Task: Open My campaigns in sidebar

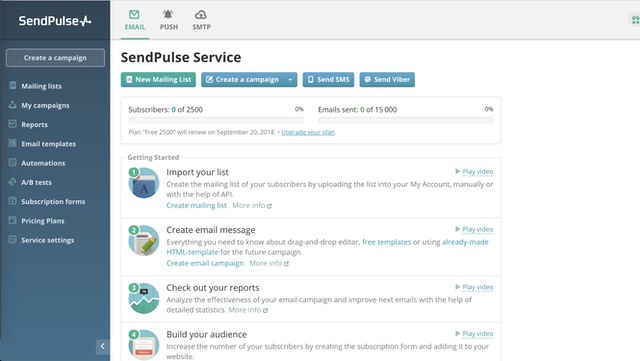Action: (45, 105)
